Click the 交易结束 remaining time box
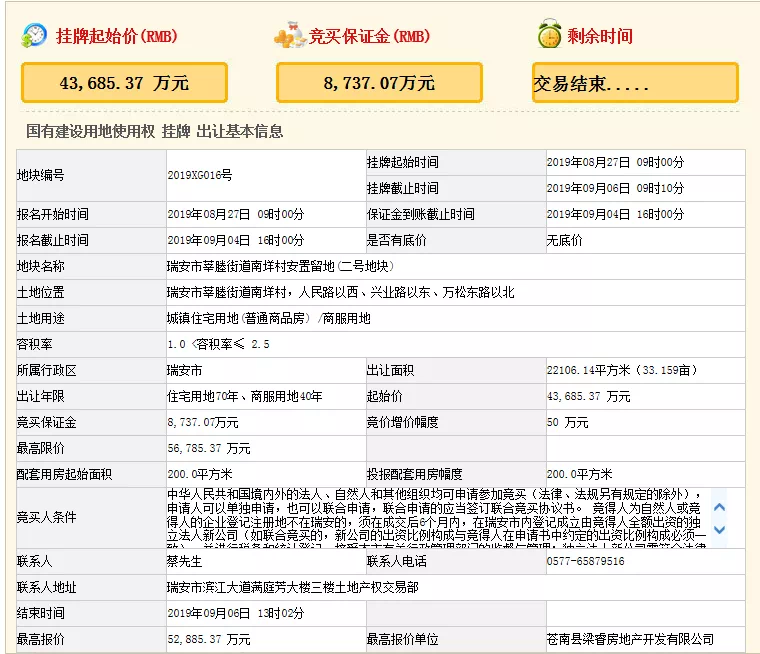This screenshot has width=760, height=654. click(x=635, y=83)
